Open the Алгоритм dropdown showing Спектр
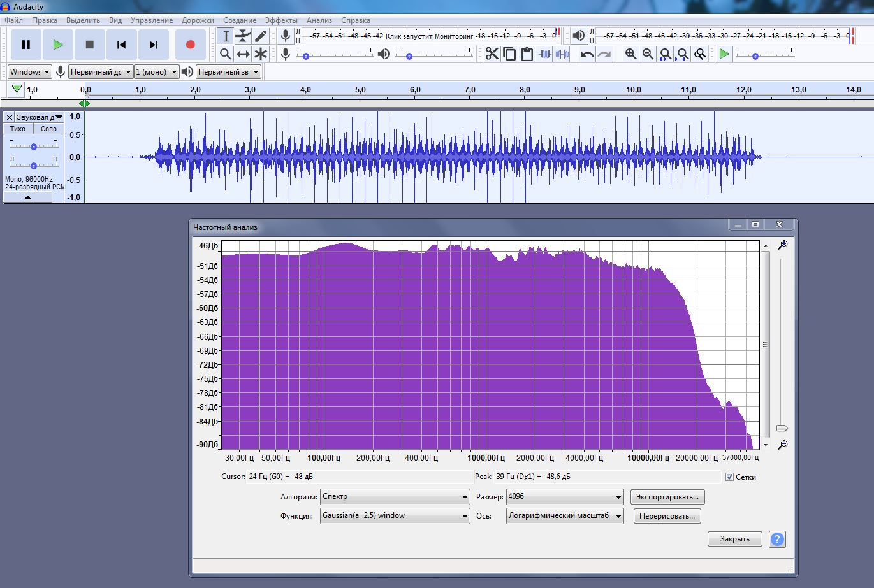Viewport: 874px width, 588px height. coord(395,497)
